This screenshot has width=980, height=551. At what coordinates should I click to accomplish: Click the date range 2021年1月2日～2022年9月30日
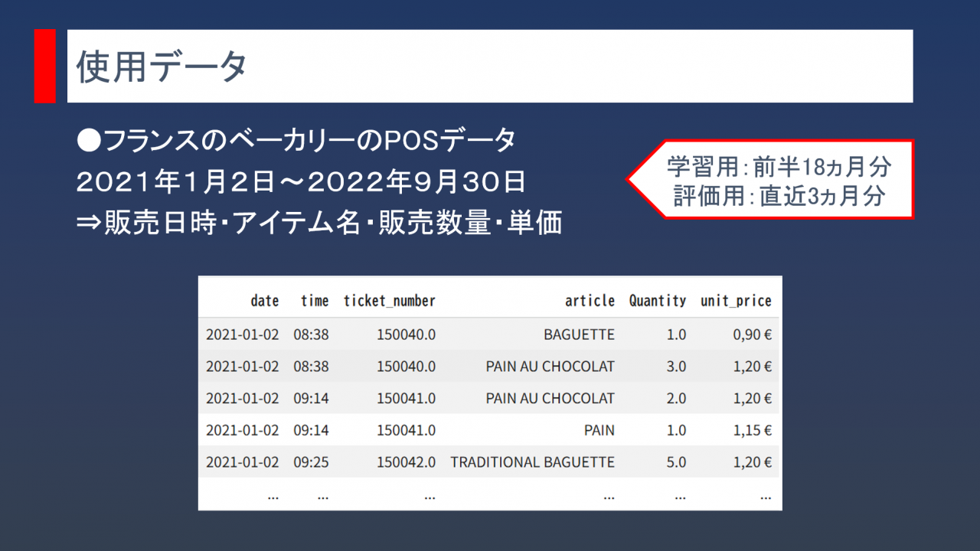(301, 182)
